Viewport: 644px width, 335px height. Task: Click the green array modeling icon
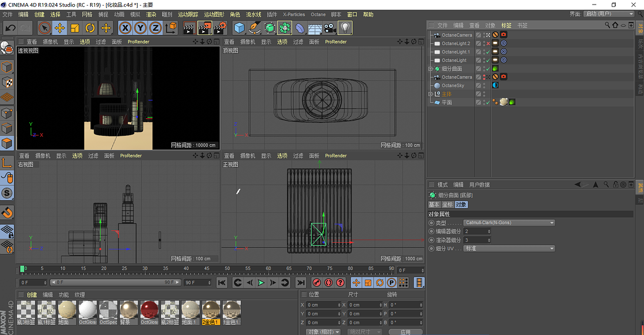(285, 28)
